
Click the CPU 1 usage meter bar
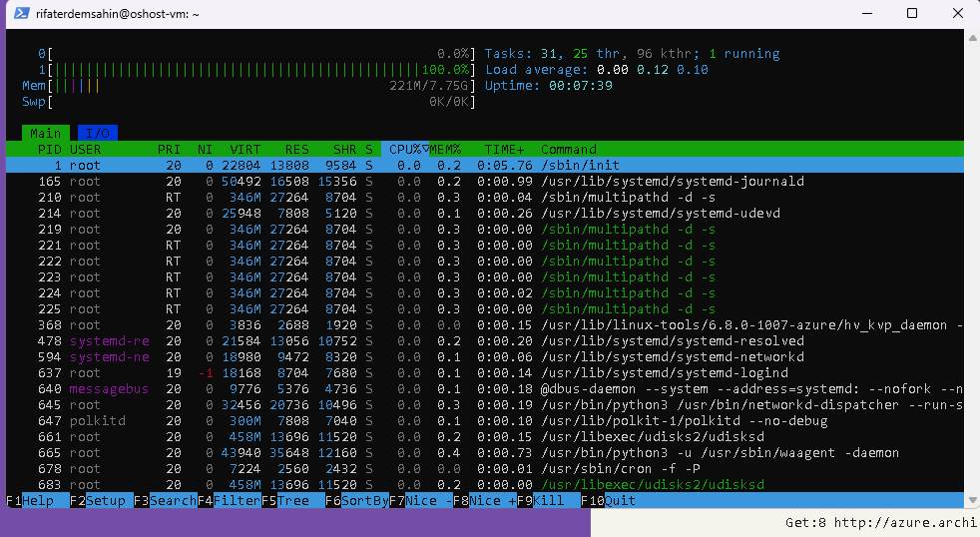pyautogui.click(x=256, y=70)
